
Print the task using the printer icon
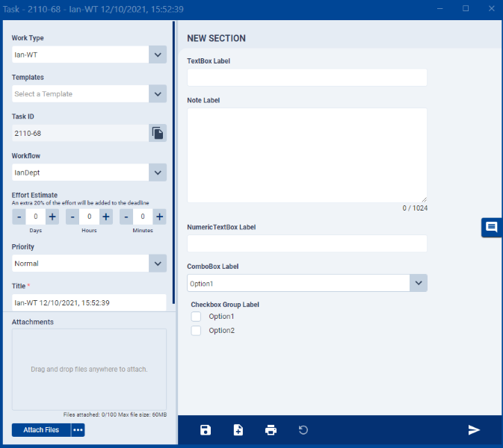coord(271,430)
